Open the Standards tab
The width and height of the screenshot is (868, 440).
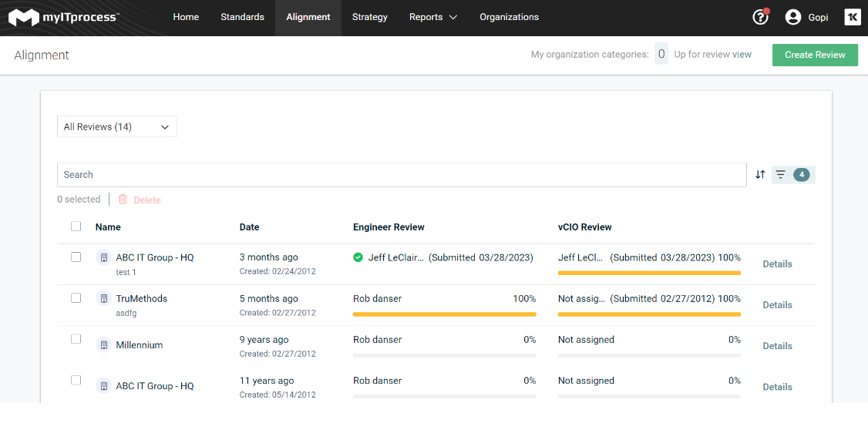(x=242, y=17)
